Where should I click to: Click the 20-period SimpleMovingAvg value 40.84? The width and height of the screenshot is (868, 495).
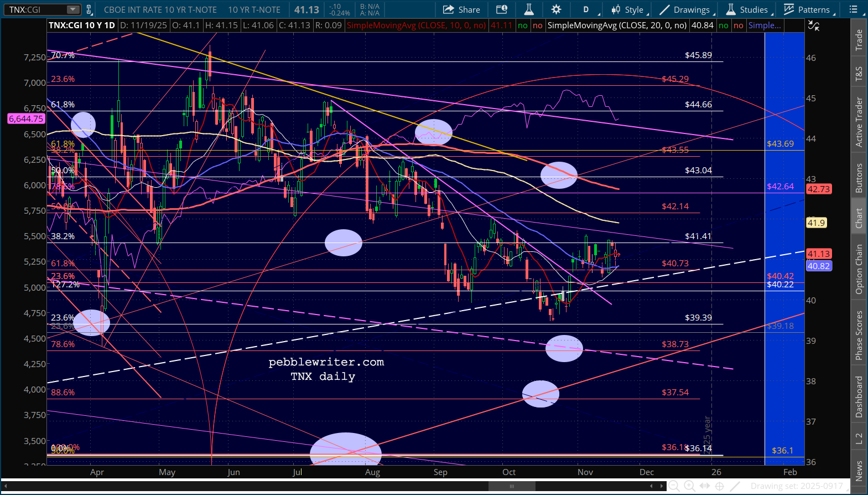pos(702,25)
